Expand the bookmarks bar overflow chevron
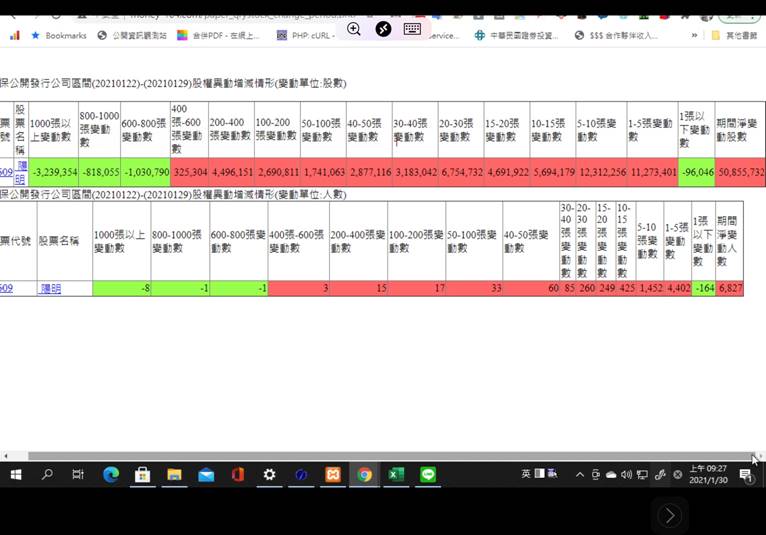The height and width of the screenshot is (535, 766). 694,35
